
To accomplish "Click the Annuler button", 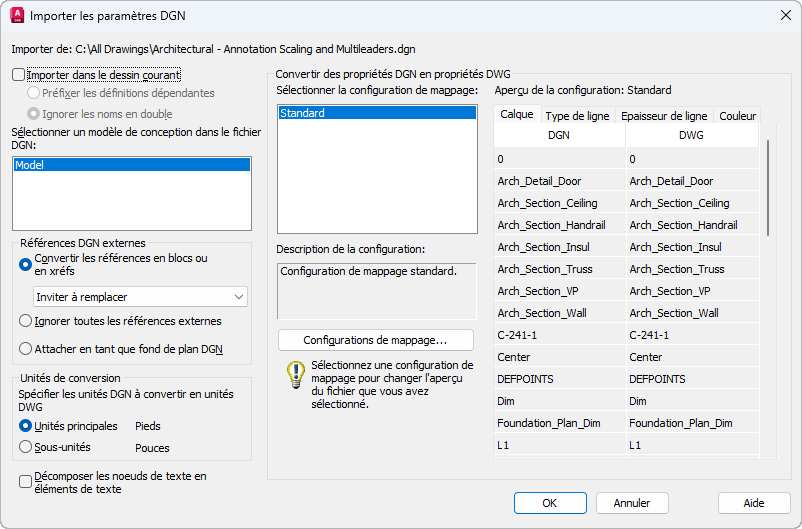I will click(x=632, y=503).
